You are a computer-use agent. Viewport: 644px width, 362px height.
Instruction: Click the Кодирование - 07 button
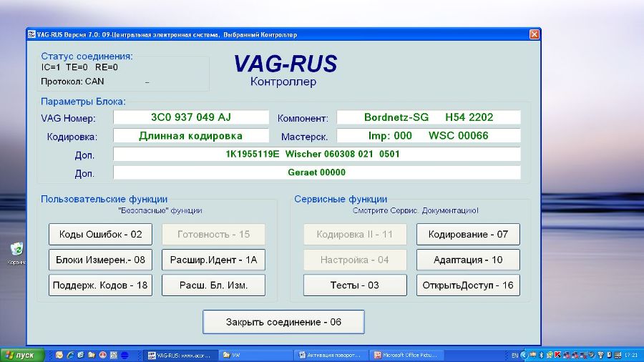468,235
